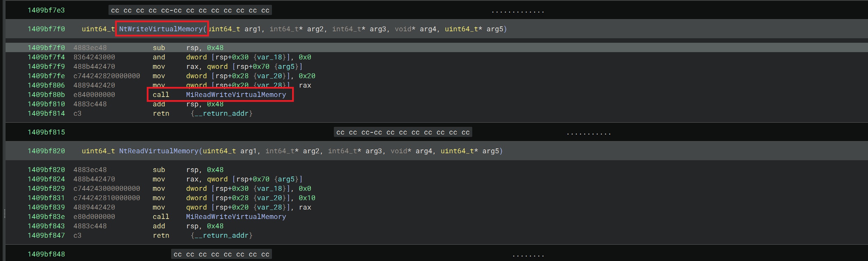This screenshot has height=261, width=868.
Task: Click var_18 in the 1409bf7f4 line
Action: [x=270, y=57]
